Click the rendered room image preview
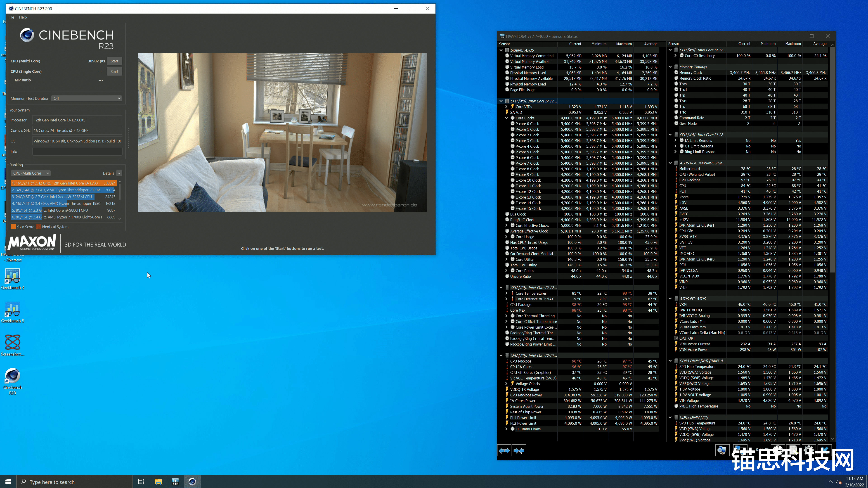 coord(282,133)
